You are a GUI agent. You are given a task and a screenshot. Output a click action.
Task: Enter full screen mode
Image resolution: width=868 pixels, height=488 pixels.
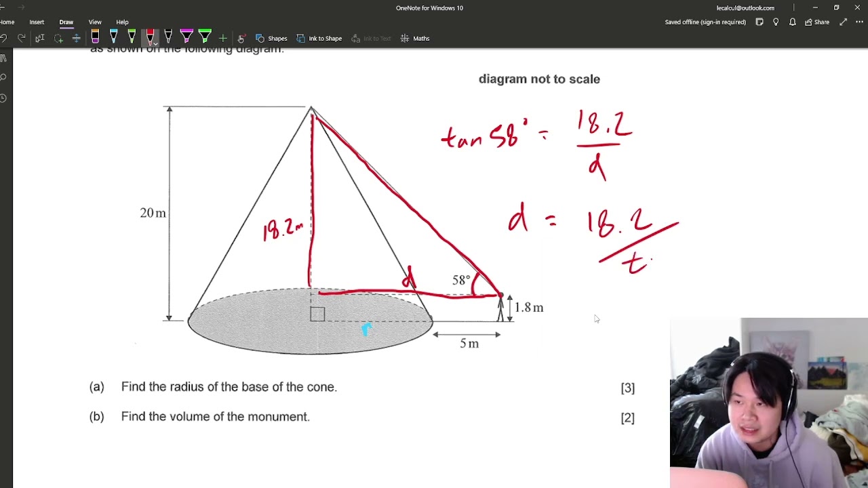tap(843, 22)
